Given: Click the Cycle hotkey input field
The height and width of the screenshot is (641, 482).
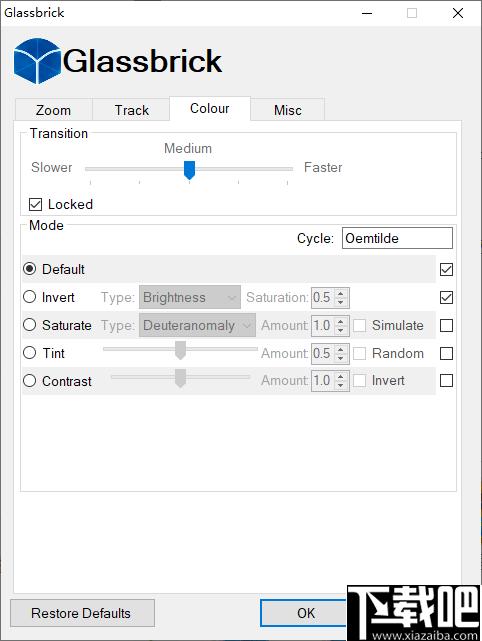Looking at the screenshot, I should (397, 238).
